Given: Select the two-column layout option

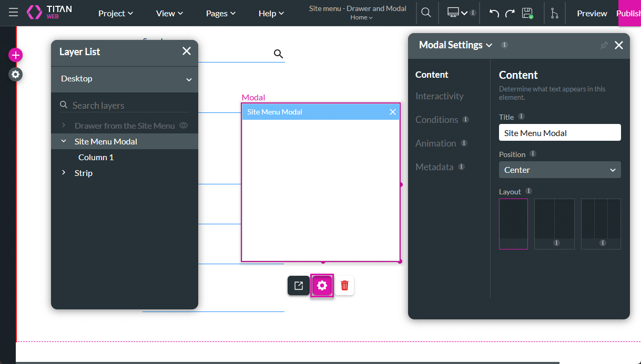Looking at the screenshot, I should point(554,223).
